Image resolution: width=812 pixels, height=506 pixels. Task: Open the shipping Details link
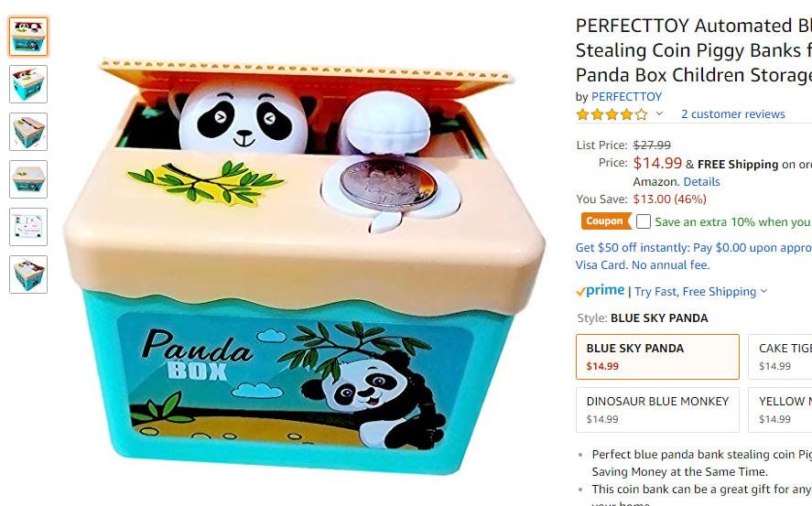point(702,182)
